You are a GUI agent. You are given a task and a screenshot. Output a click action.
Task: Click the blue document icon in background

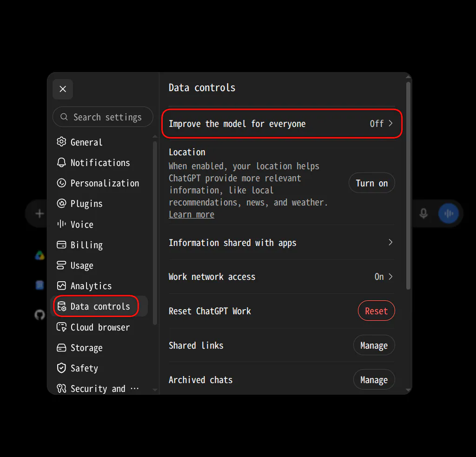coord(40,285)
